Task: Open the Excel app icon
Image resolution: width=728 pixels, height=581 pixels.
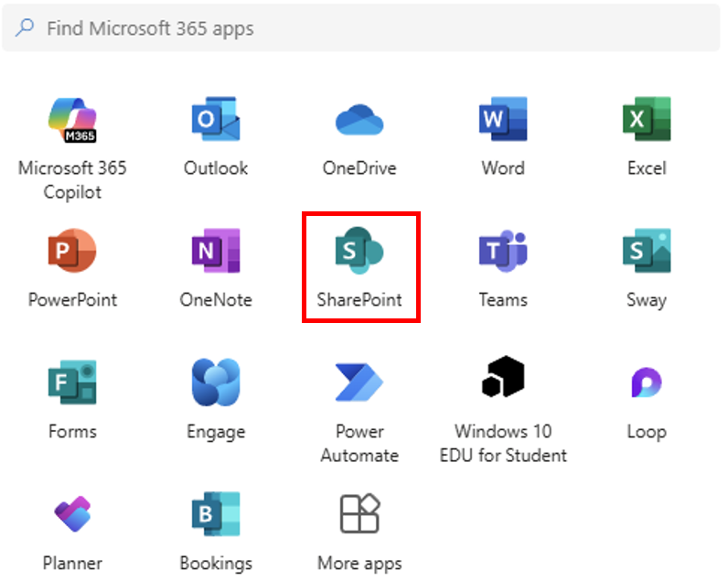Action: [646, 121]
